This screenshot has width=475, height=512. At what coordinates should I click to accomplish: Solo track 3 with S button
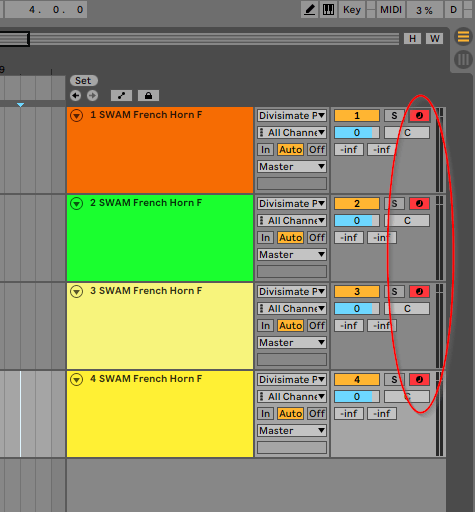pyautogui.click(x=394, y=292)
